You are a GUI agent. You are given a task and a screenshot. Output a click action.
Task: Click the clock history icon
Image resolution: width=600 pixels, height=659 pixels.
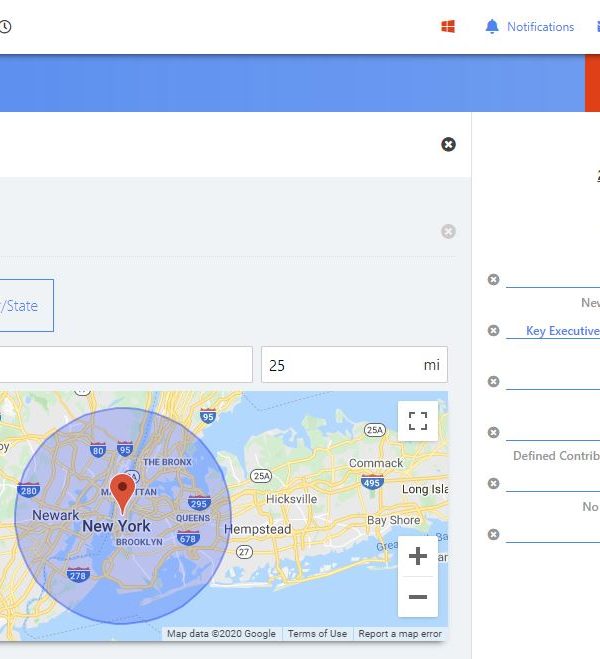[5, 27]
